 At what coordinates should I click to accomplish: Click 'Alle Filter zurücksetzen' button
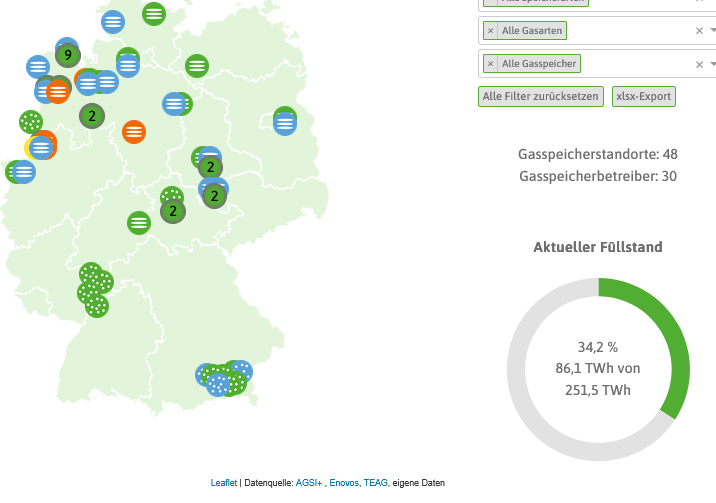540,97
